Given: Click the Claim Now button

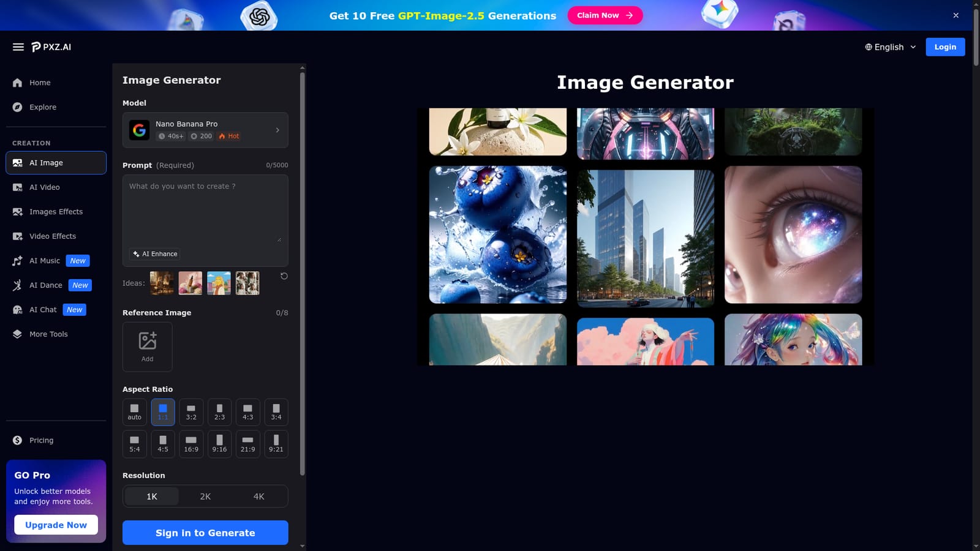Looking at the screenshot, I should tap(605, 15).
